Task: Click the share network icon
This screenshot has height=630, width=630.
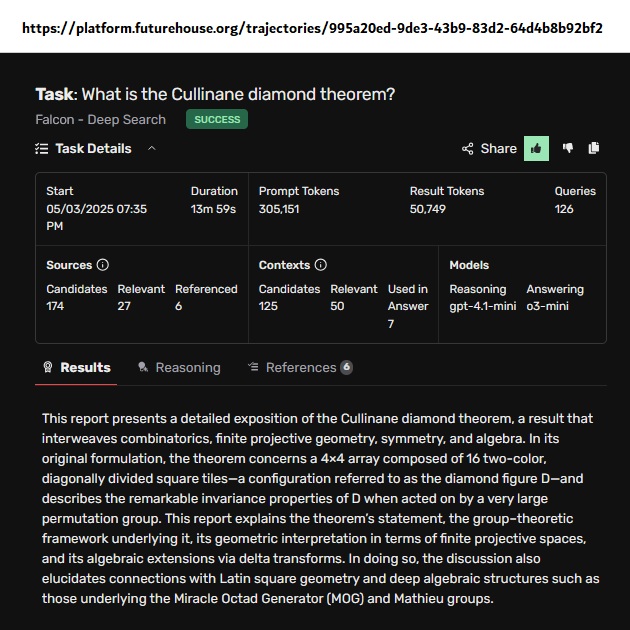Action: (467, 149)
